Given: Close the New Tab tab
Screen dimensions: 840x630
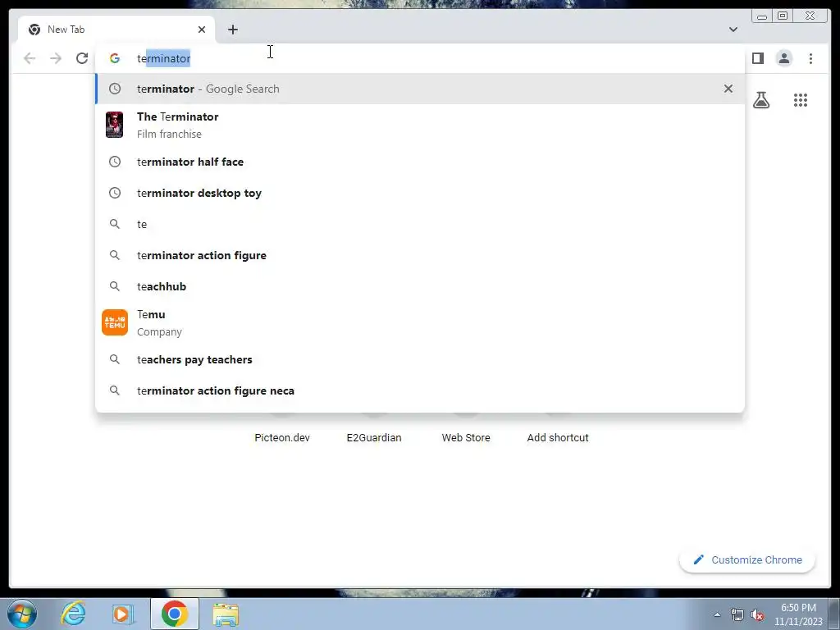Looking at the screenshot, I should coord(202,30).
